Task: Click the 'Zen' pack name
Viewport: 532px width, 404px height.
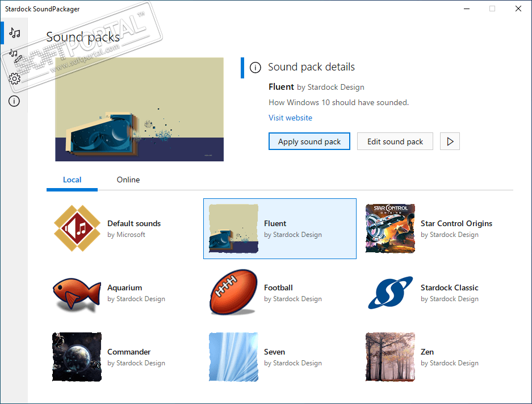Action: click(427, 352)
